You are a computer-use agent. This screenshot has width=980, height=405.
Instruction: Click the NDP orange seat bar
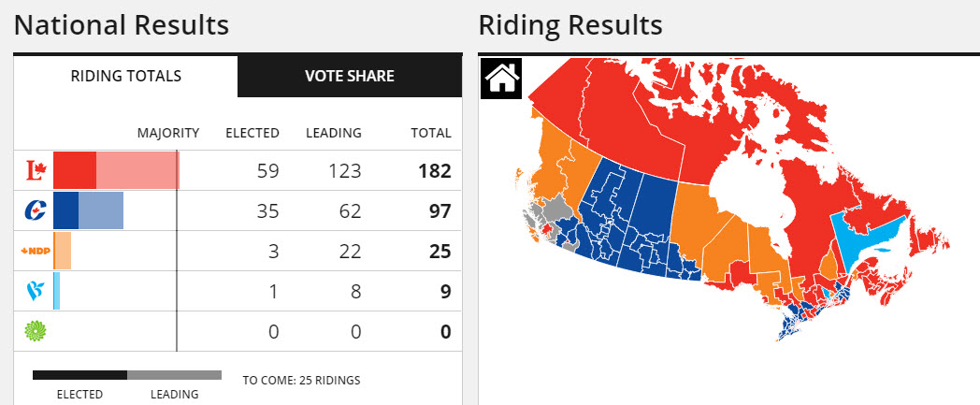(62, 252)
